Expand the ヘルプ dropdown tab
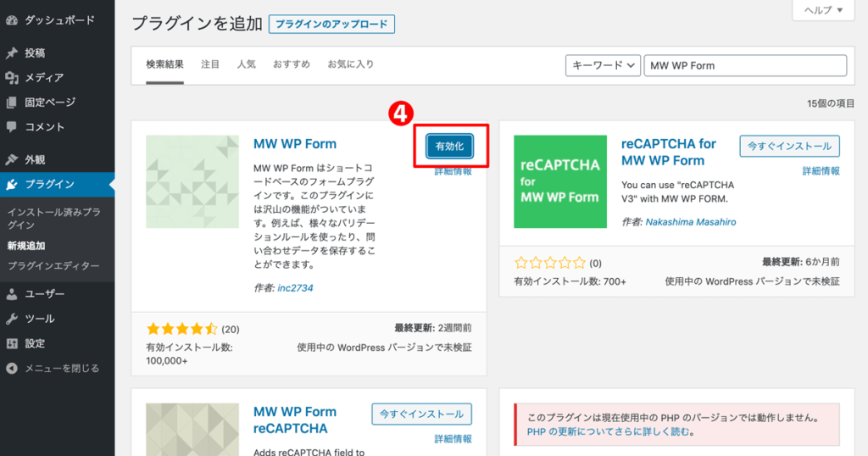The height and width of the screenshot is (456, 868). [823, 10]
